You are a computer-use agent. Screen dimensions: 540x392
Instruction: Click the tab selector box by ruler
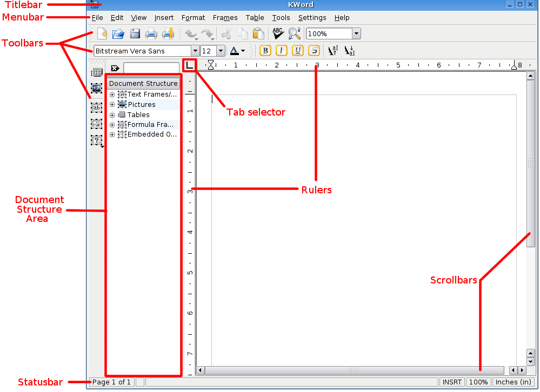point(190,65)
